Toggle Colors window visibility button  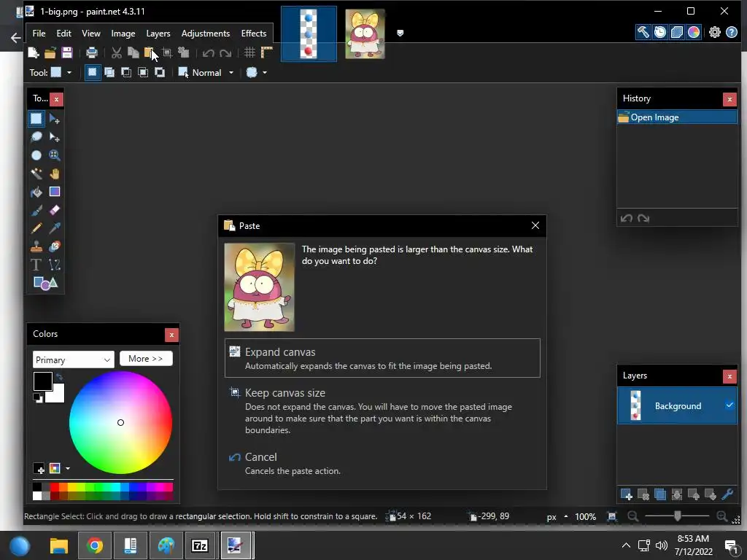click(x=694, y=32)
